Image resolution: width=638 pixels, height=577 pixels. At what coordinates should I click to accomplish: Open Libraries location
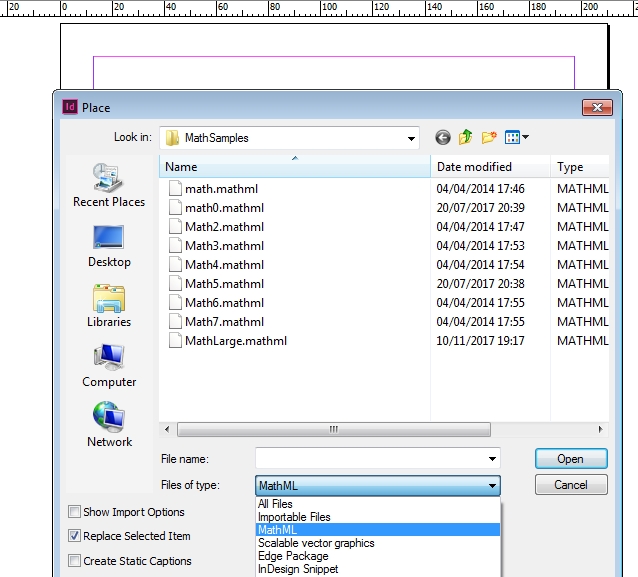click(109, 306)
